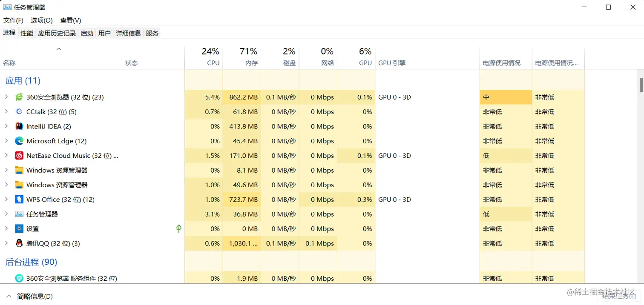Screen dimensions: 644x305
Task: Click the 862.2 MB memory cell
Action: [242, 97]
